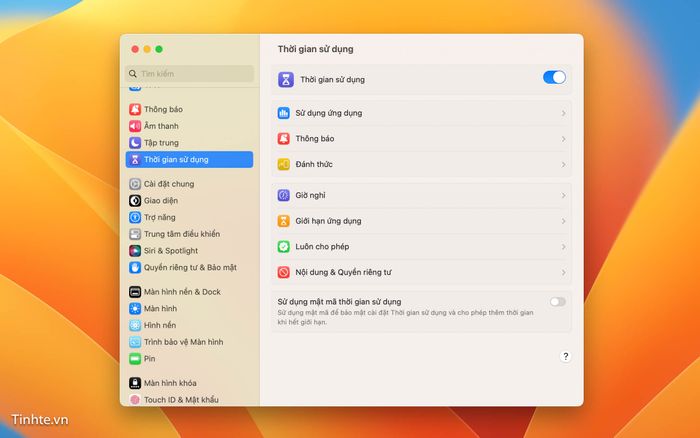Select Thông báo label in the sidebar
This screenshot has width=700, height=438.
(163, 109)
